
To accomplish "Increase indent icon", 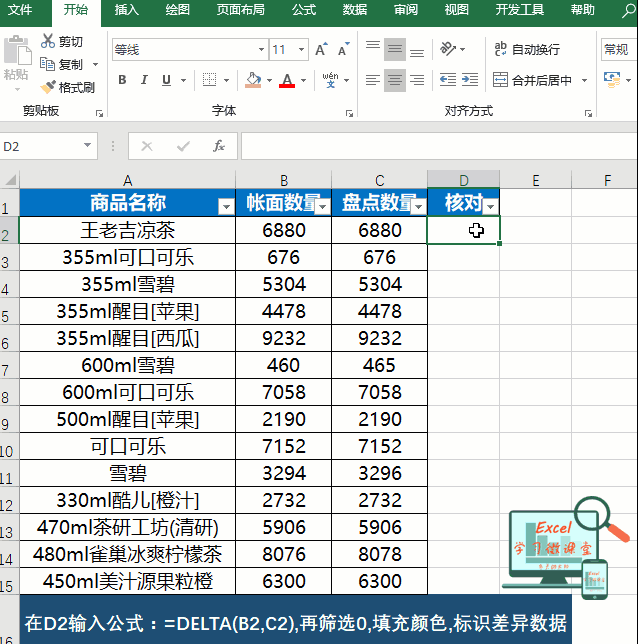I will 470,80.
